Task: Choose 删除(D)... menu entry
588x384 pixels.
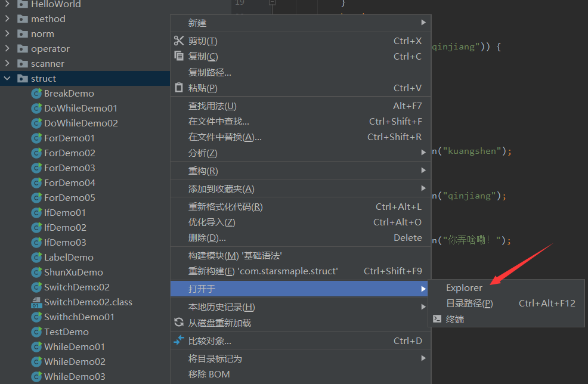Action: click(301, 238)
